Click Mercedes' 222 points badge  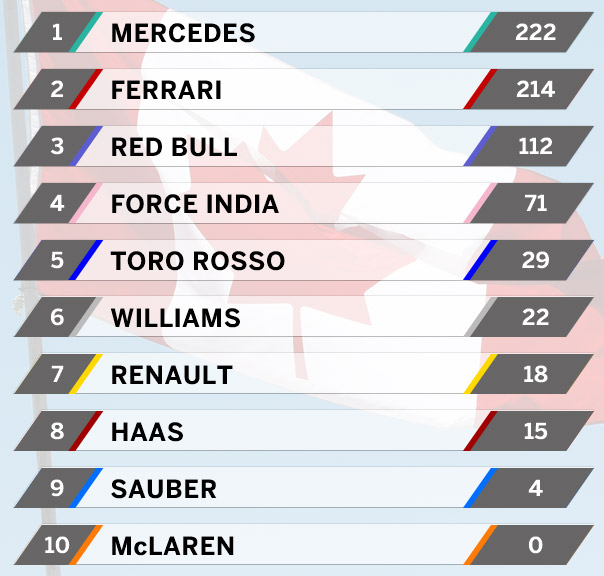pyautogui.click(x=532, y=32)
